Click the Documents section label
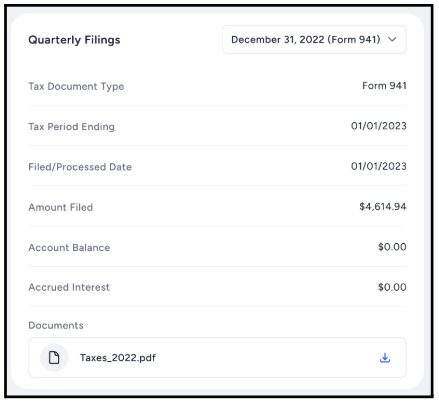Image resolution: width=439 pixels, height=405 pixels. pyautogui.click(x=56, y=325)
